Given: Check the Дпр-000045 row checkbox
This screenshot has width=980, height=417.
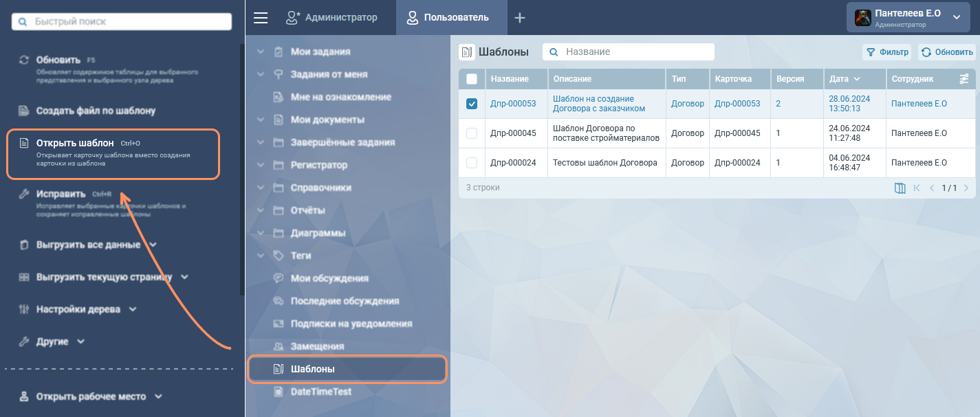Looking at the screenshot, I should [x=472, y=133].
